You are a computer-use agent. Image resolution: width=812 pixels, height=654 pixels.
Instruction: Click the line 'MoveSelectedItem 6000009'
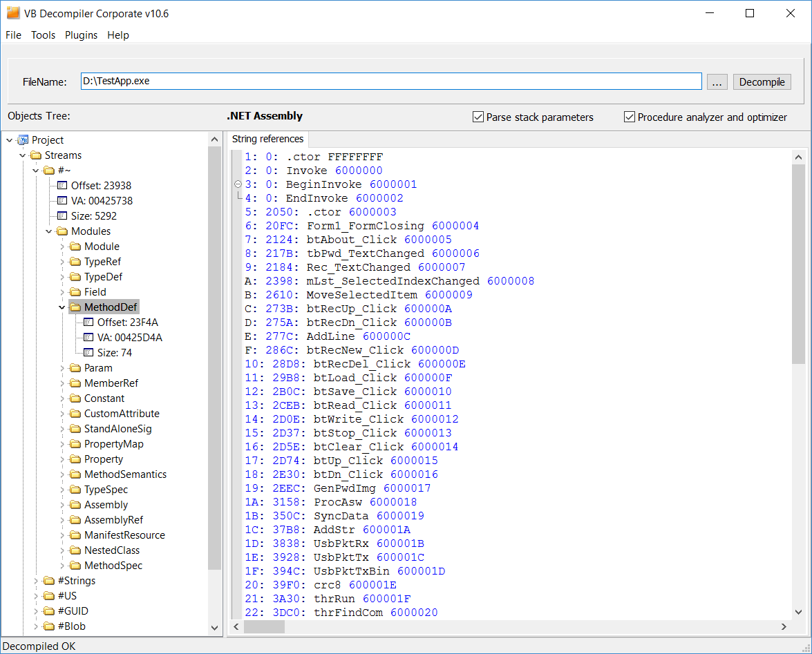point(390,295)
